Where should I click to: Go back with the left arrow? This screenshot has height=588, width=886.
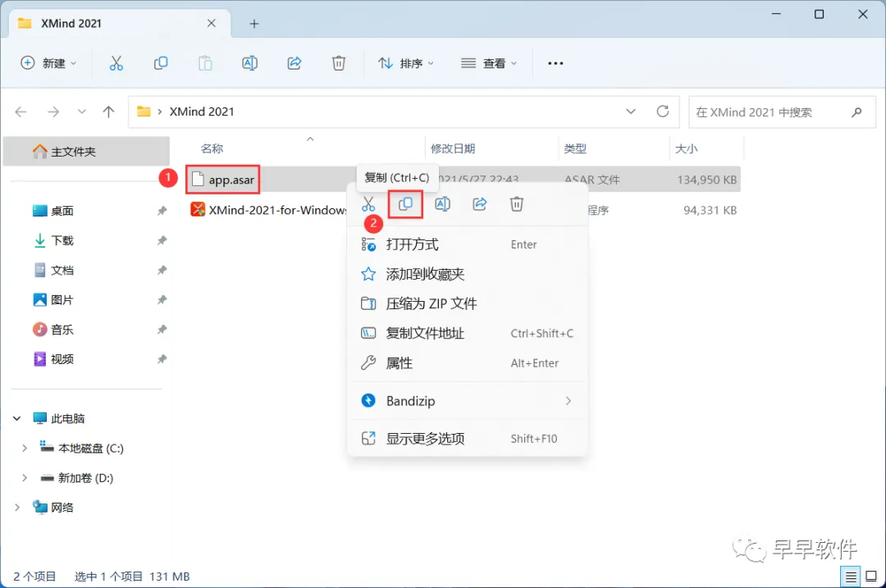click(21, 112)
